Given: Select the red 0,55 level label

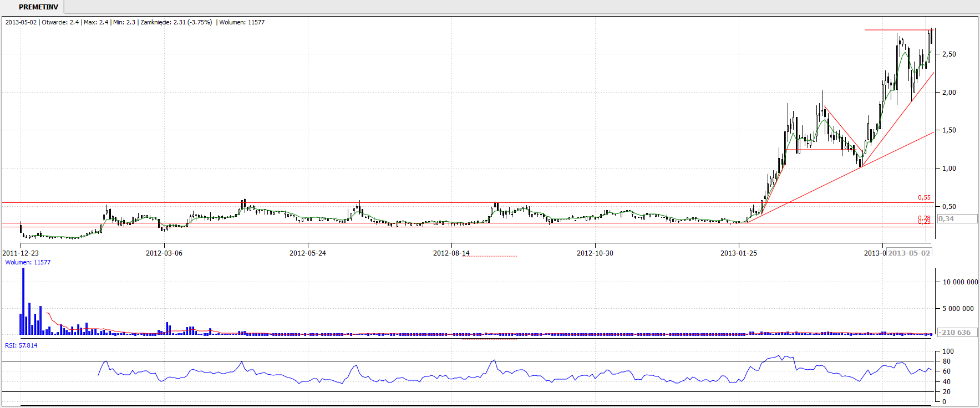Looking at the screenshot, I should tap(924, 197).
